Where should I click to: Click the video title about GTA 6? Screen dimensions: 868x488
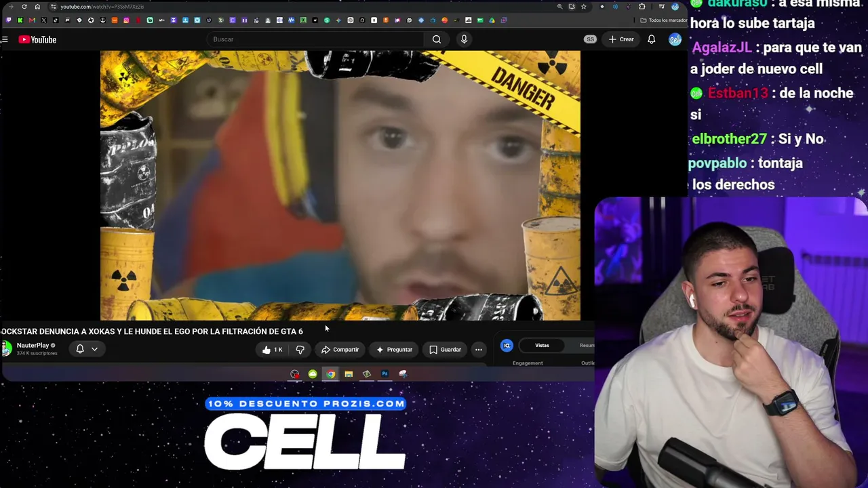click(152, 331)
